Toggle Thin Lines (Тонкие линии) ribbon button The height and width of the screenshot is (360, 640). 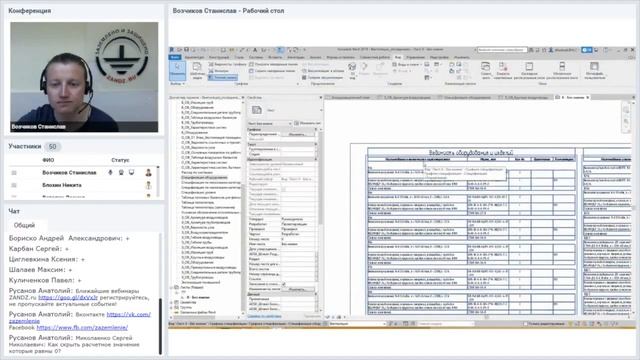coord(222,78)
